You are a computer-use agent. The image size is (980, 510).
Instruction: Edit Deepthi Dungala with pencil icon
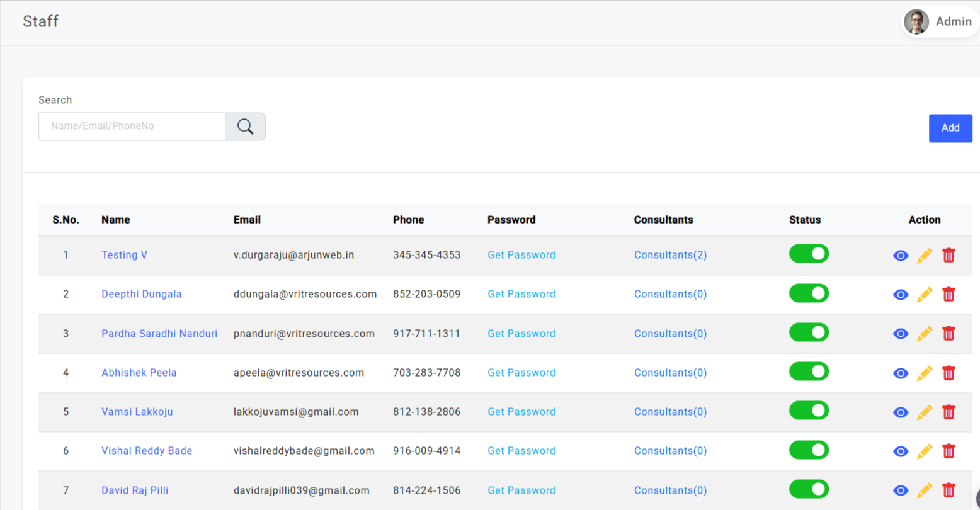(x=925, y=295)
